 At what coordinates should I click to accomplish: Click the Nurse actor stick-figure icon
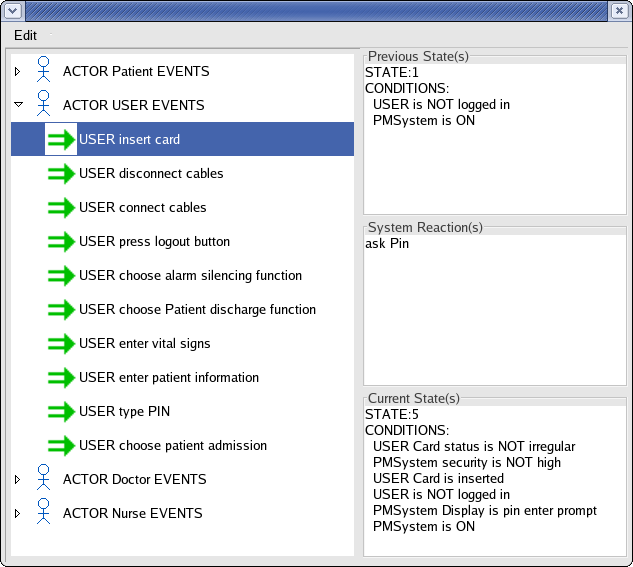pos(43,513)
